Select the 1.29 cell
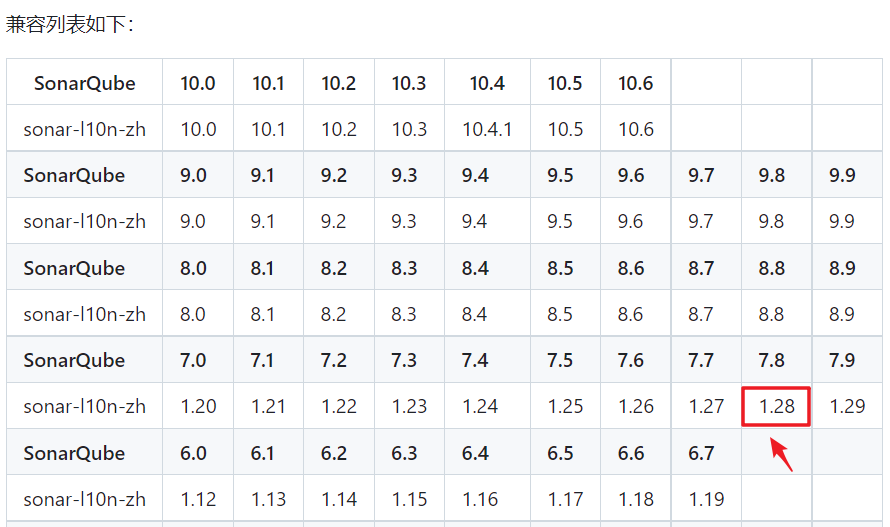Image resolution: width=890 pixels, height=527 pixels. [847, 407]
